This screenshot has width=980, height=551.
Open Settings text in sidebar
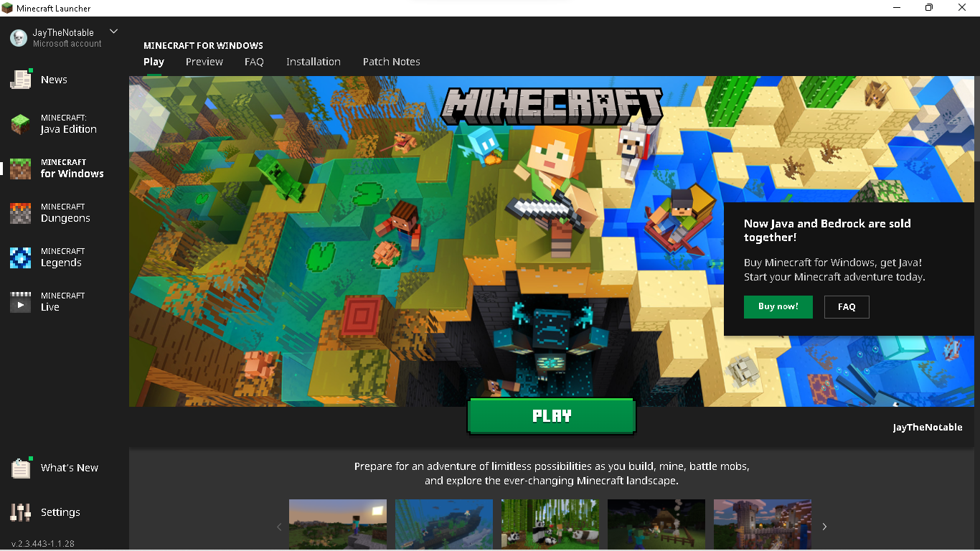pyautogui.click(x=60, y=512)
